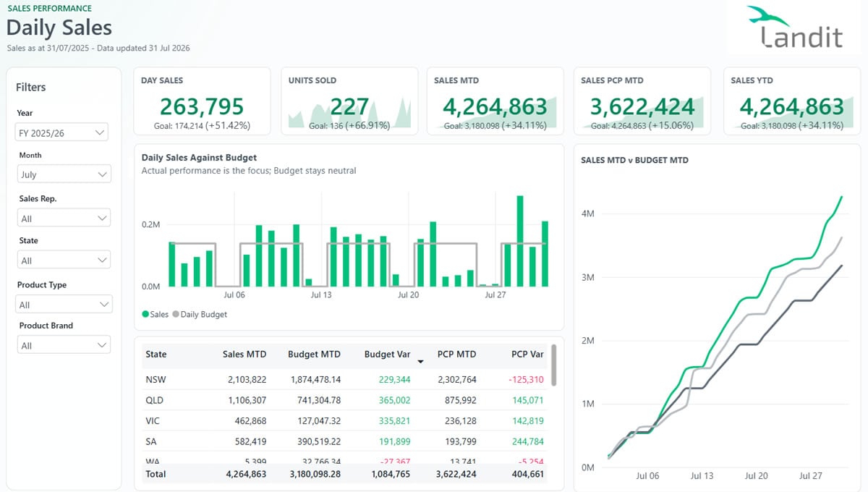Select the UNITS SOLD card value 227
The width and height of the screenshot is (868, 492).
tap(349, 106)
